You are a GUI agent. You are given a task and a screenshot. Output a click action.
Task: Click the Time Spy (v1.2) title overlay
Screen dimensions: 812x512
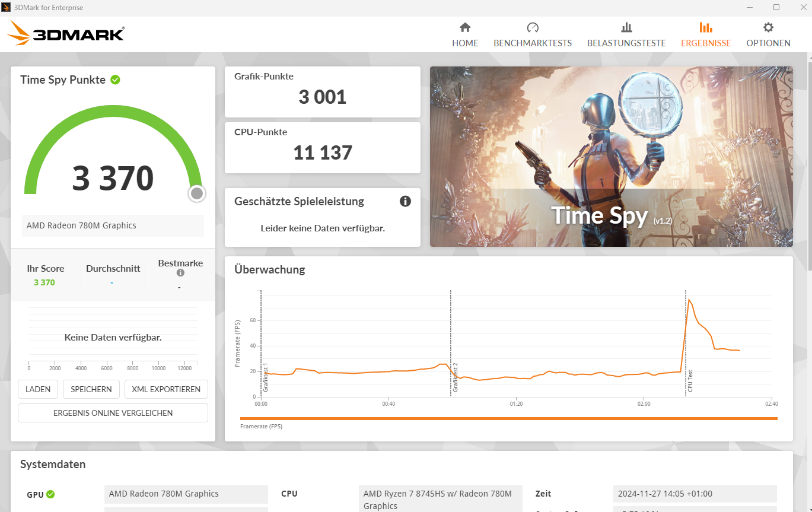tap(612, 215)
